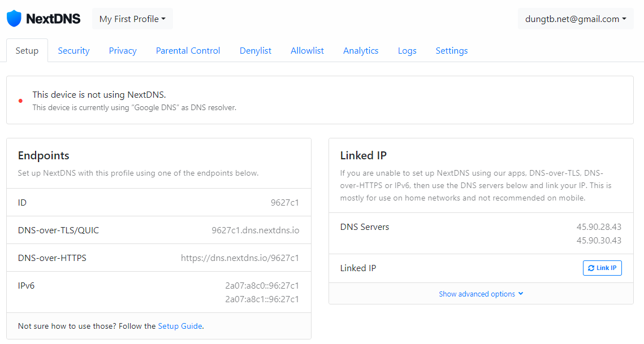
Task: Open the dungtb.net@gmail.com account menu
Action: click(576, 19)
